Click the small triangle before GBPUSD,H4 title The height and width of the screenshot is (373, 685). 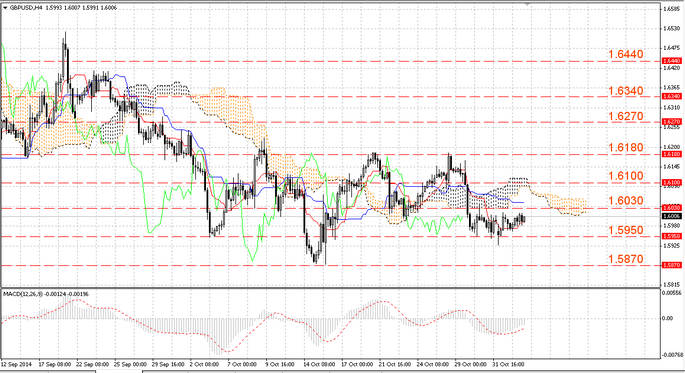[5, 7]
